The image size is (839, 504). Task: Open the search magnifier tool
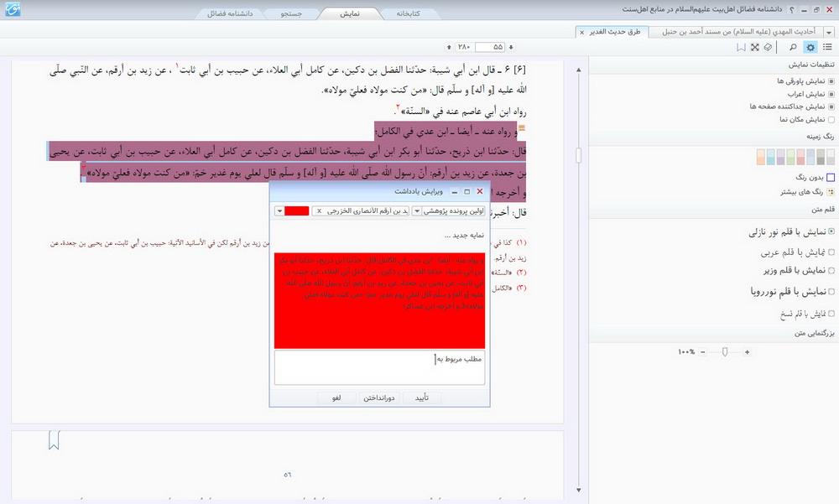pos(793,47)
